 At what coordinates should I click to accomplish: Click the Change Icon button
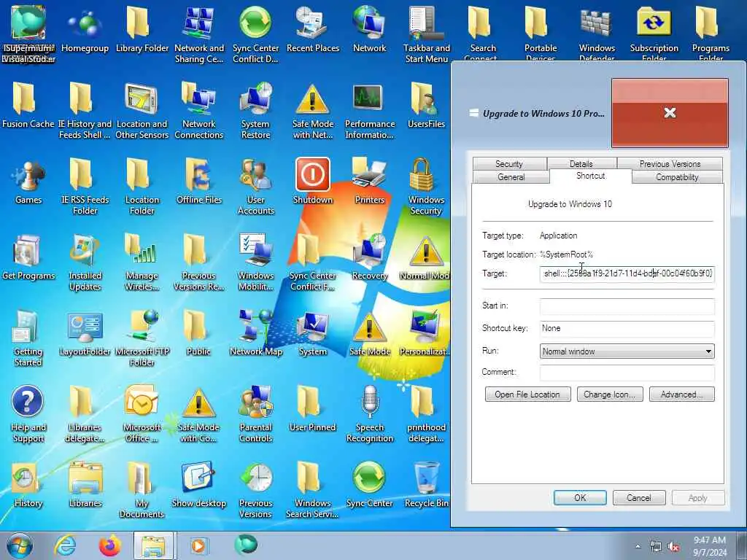coord(610,394)
